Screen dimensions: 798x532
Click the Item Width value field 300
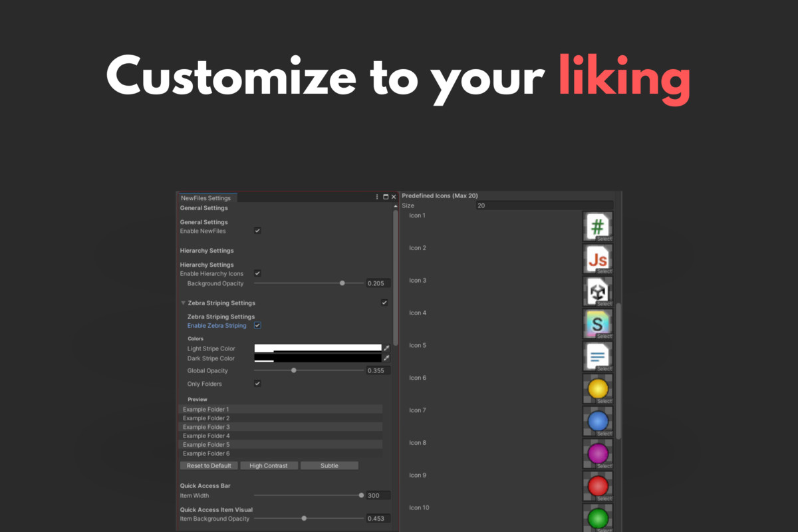[378, 495]
